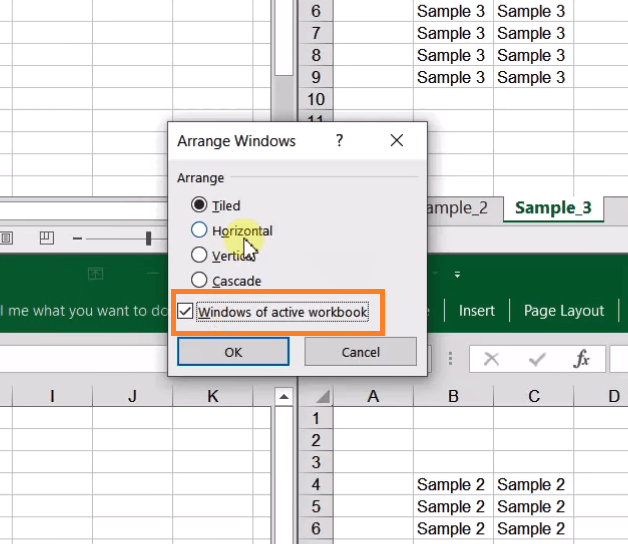Switch to the Sample_3 sheet tab
This screenshot has width=628, height=544.
point(553,208)
